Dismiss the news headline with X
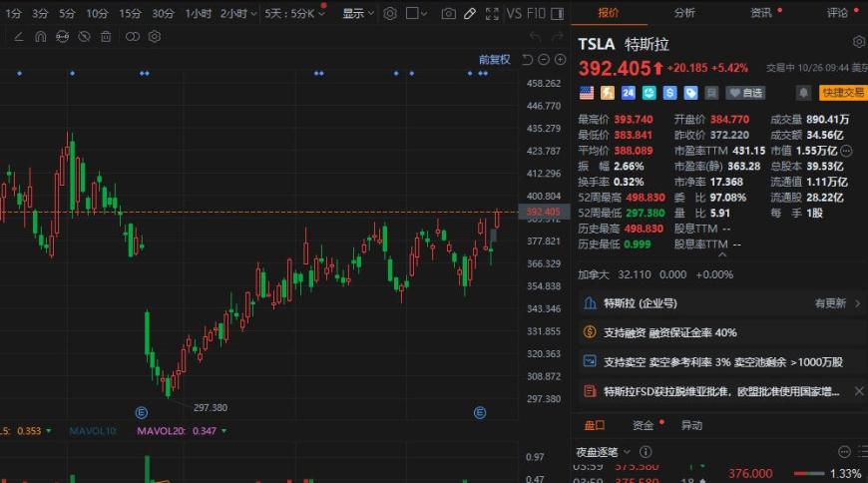 [x=859, y=391]
